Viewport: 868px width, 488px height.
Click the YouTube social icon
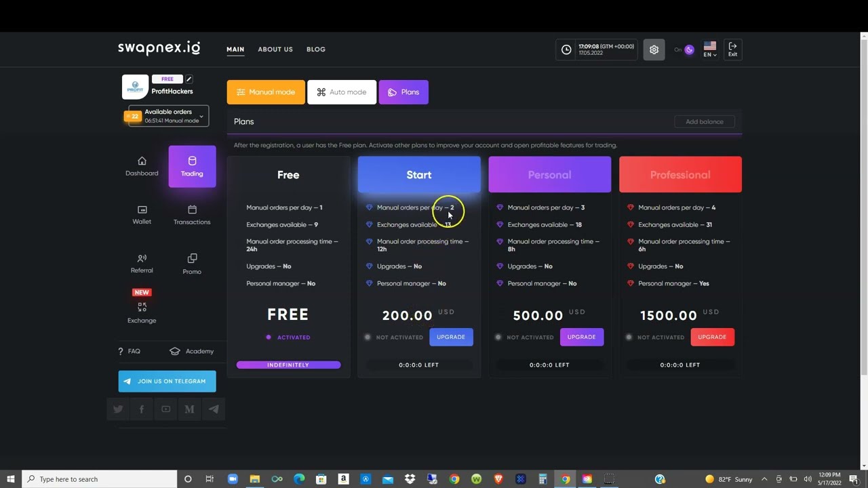pyautogui.click(x=166, y=409)
